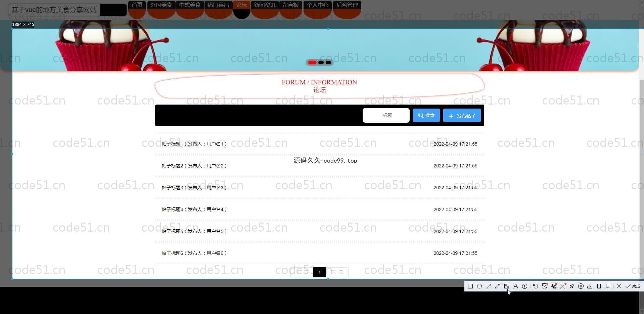Open post 帖子标题4 by 用户名4

(319, 209)
